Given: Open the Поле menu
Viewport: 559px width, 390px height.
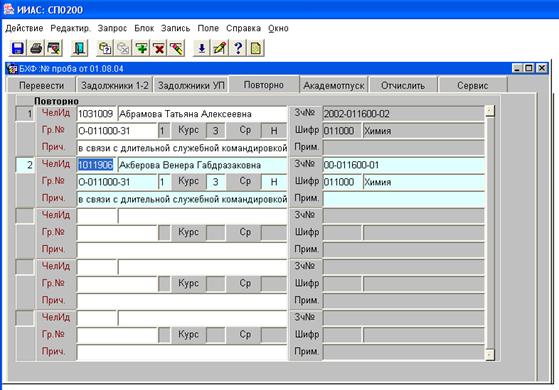Looking at the screenshot, I should coord(208,28).
